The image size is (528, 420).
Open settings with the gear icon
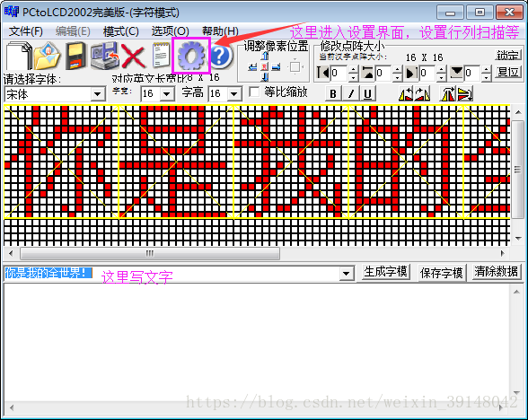(191, 56)
